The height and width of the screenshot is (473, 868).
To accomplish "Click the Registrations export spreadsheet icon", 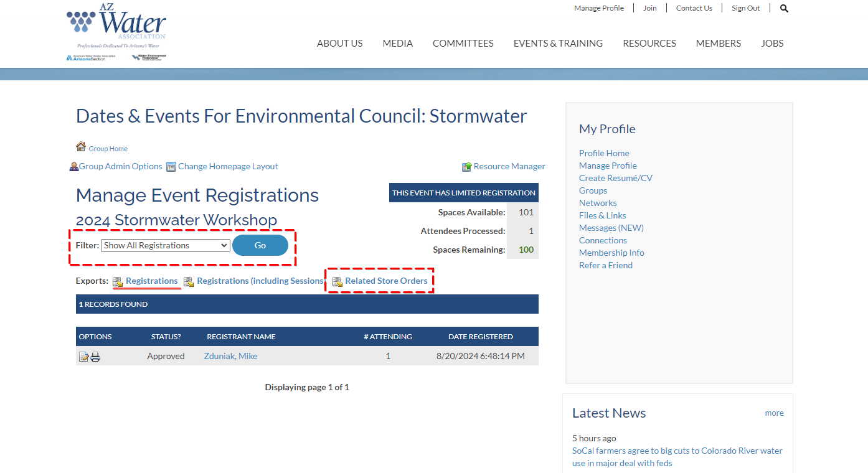I will [x=118, y=282].
